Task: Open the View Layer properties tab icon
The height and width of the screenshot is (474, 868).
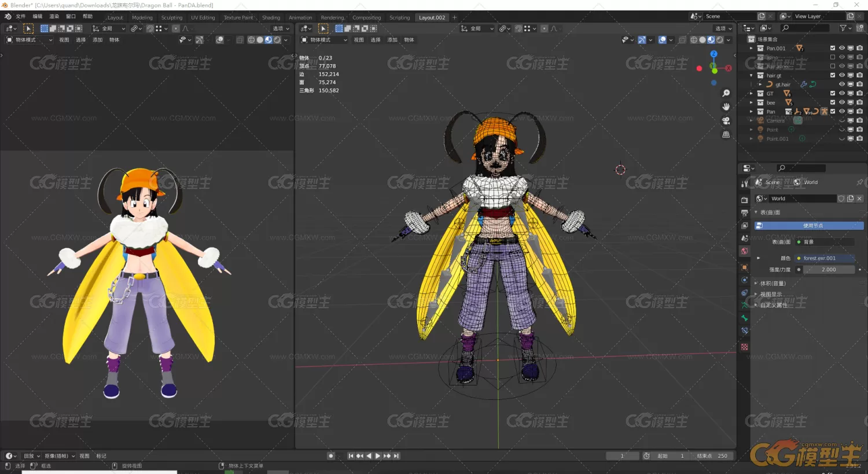Action: coord(744,226)
